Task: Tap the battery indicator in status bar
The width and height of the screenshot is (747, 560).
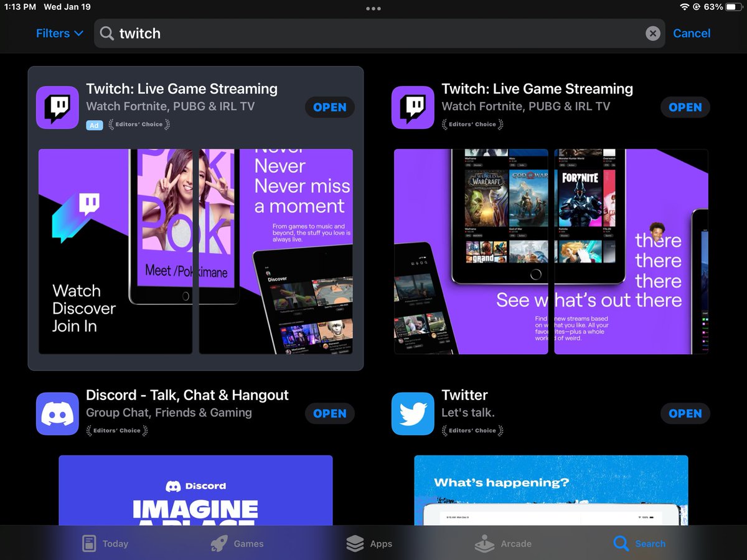Action: tap(733, 7)
